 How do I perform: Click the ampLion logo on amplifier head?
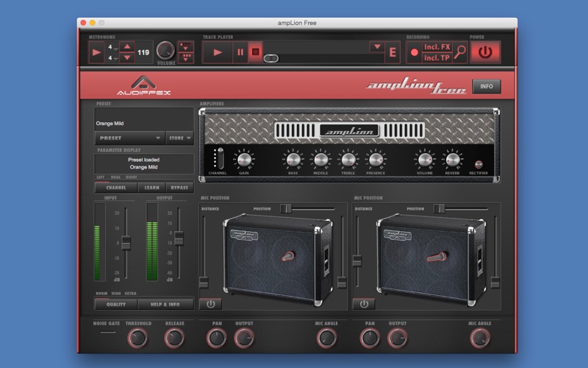pyautogui.click(x=350, y=131)
